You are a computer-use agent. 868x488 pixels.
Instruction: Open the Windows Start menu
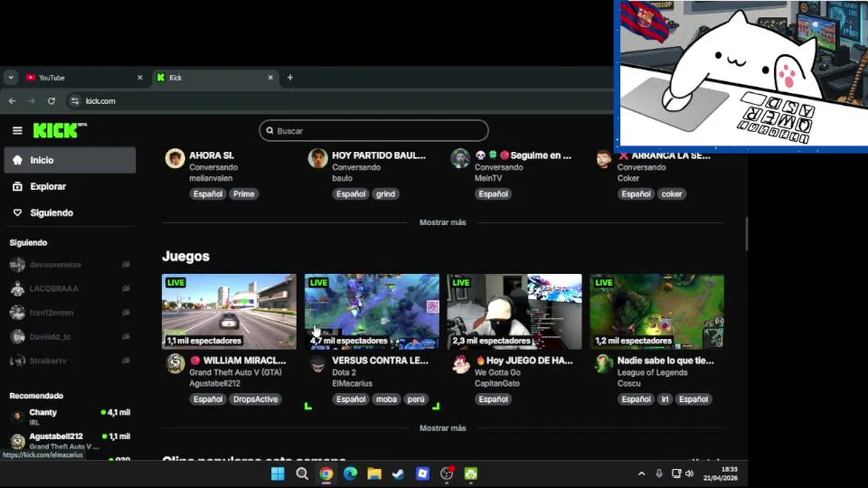(278, 474)
